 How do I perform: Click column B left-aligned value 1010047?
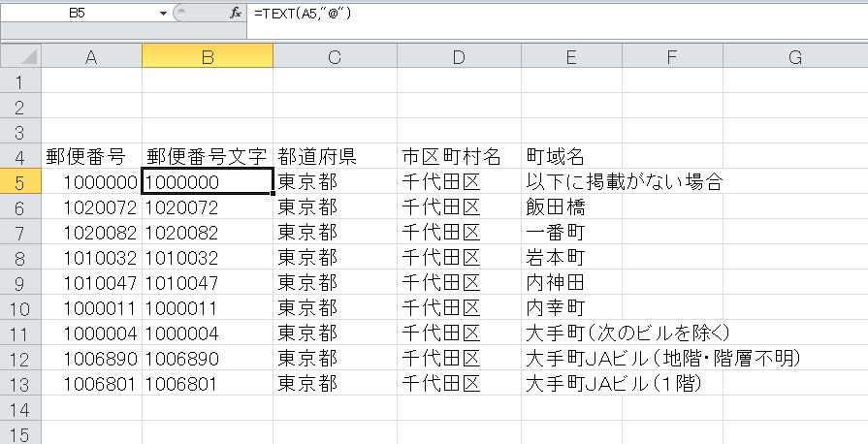click(x=208, y=283)
